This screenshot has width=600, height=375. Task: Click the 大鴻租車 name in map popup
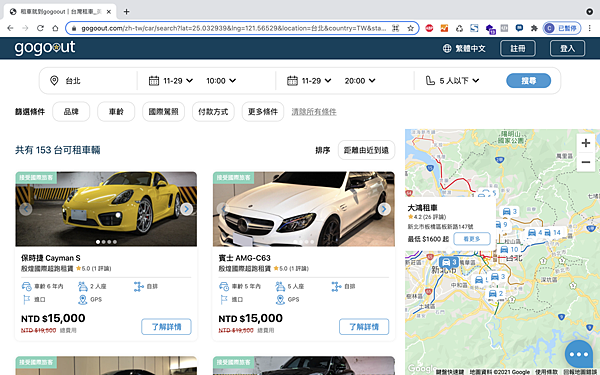tap(422, 208)
